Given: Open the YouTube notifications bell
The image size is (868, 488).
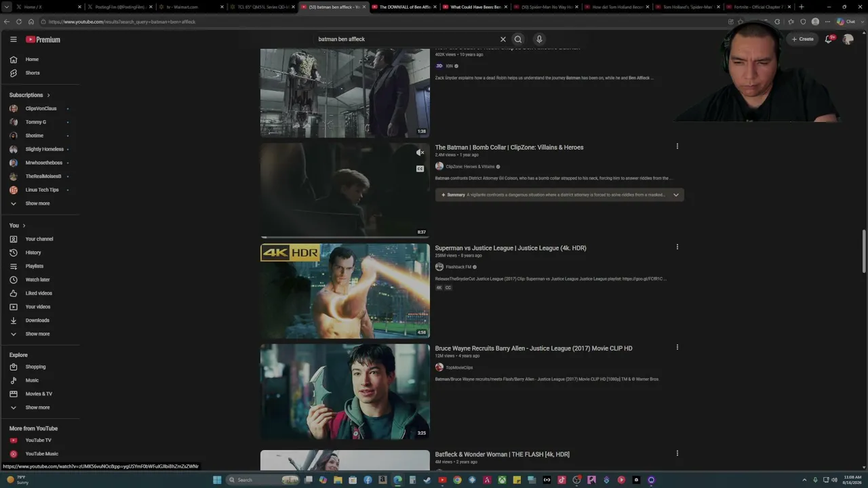Looking at the screenshot, I should click(828, 39).
